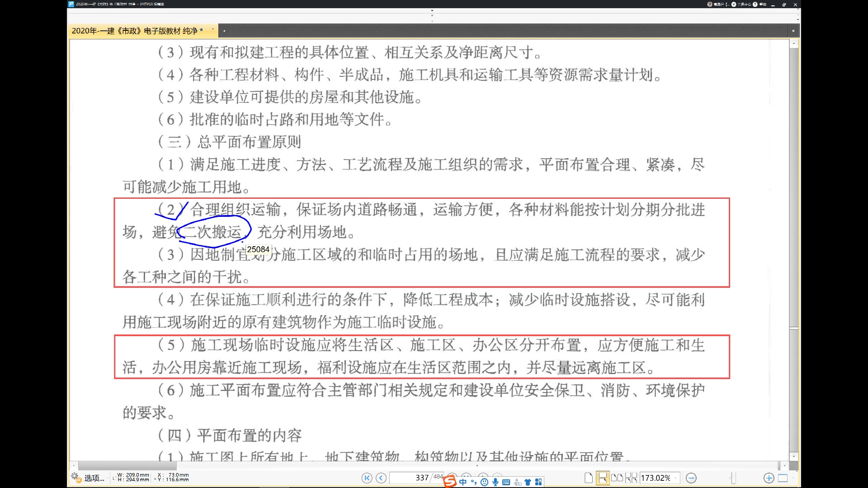Click the first page navigation icon
868x488 pixels.
click(x=367, y=478)
